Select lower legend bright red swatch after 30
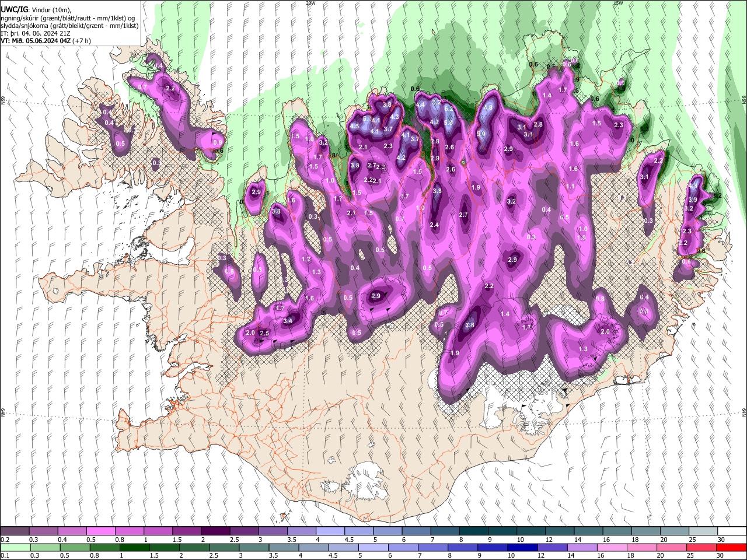The width and height of the screenshot is (747, 560). (x=731, y=547)
